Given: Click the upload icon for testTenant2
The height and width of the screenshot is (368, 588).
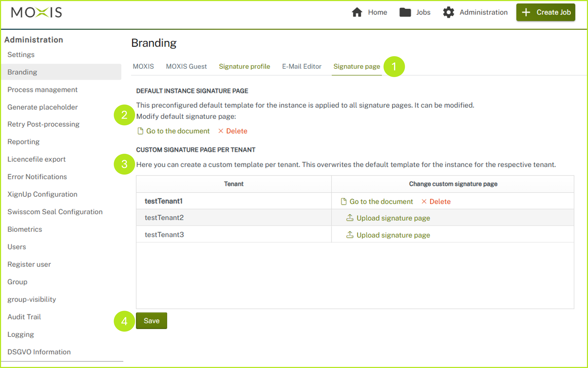Looking at the screenshot, I should [350, 218].
